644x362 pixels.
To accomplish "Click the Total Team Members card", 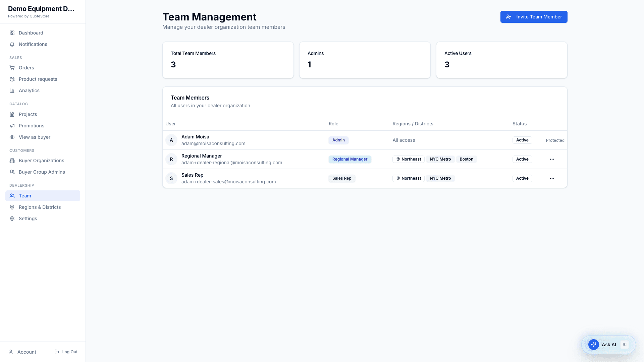I will pyautogui.click(x=228, y=60).
